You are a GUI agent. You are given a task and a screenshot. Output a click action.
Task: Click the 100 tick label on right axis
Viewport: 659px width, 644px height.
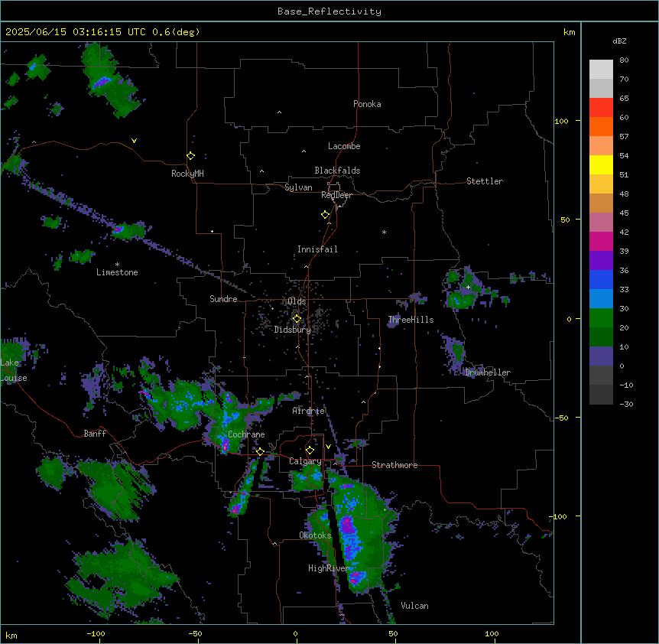pyautogui.click(x=561, y=122)
